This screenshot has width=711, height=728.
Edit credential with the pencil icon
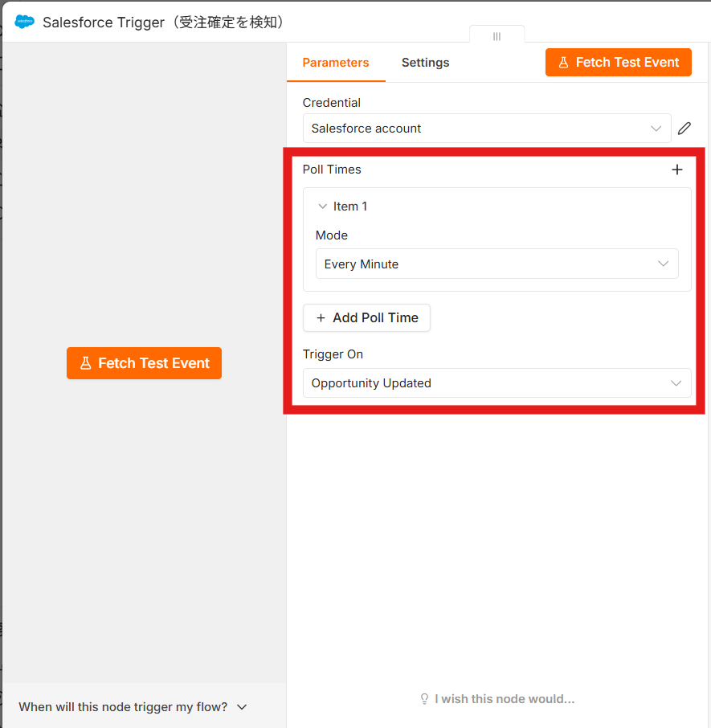coord(684,128)
